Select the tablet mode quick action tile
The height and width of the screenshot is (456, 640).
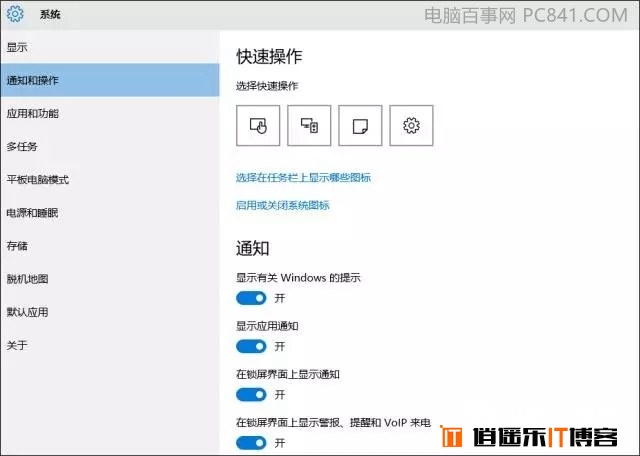[258, 125]
